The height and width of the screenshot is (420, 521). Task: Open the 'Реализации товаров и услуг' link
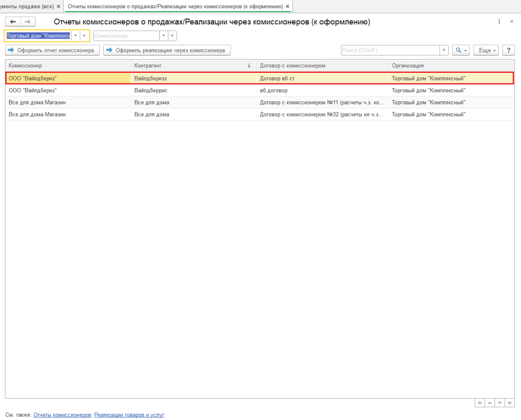tap(129, 415)
